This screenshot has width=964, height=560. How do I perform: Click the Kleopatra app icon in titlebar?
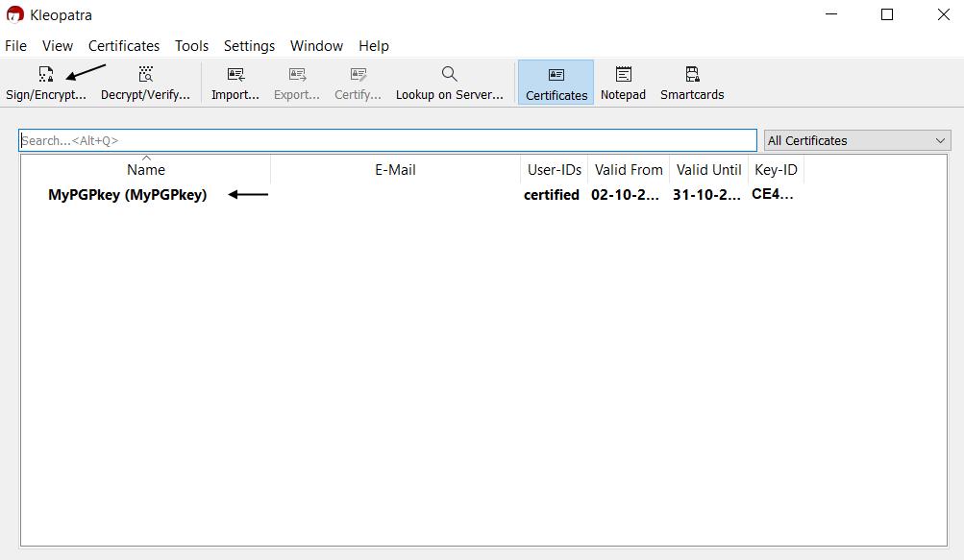click(x=13, y=14)
